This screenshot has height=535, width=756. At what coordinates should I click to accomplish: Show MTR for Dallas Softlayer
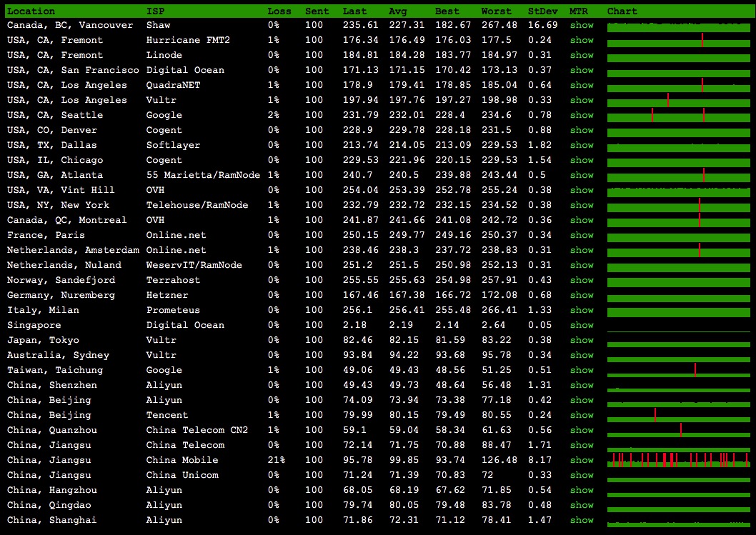(x=582, y=145)
